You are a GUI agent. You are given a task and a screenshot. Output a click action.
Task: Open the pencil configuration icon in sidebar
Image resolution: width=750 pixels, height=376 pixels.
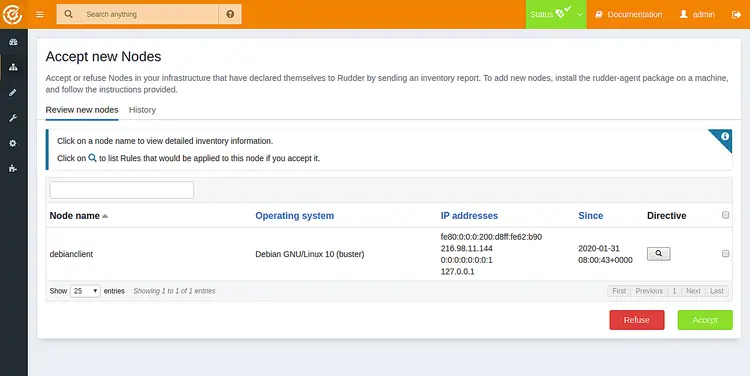coord(13,92)
